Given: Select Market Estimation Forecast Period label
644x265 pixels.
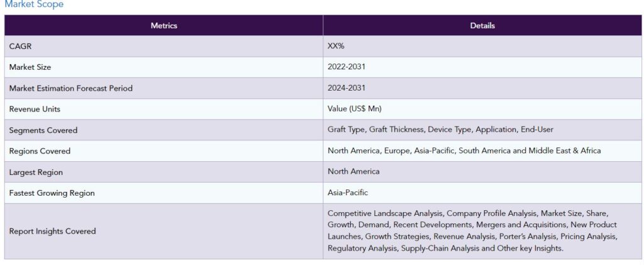Looking at the screenshot, I should point(71,88).
